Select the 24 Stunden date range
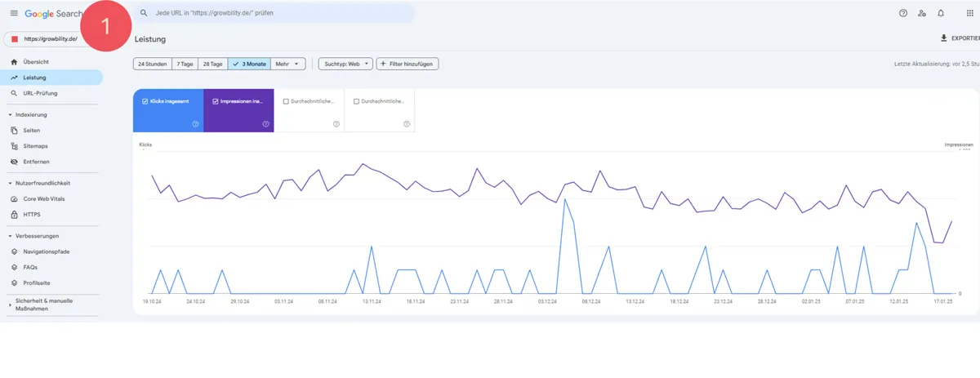This screenshot has height=378, width=980. click(x=153, y=64)
